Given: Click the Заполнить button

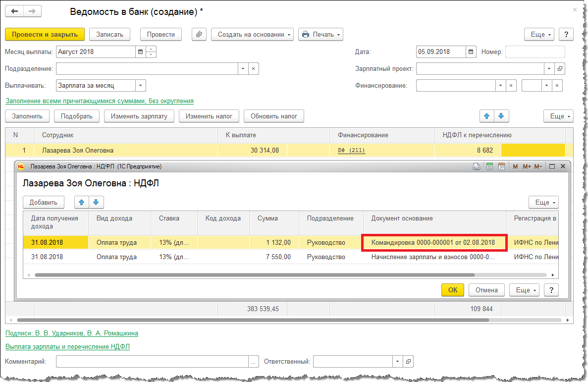Looking at the screenshot, I should click(x=27, y=116).
